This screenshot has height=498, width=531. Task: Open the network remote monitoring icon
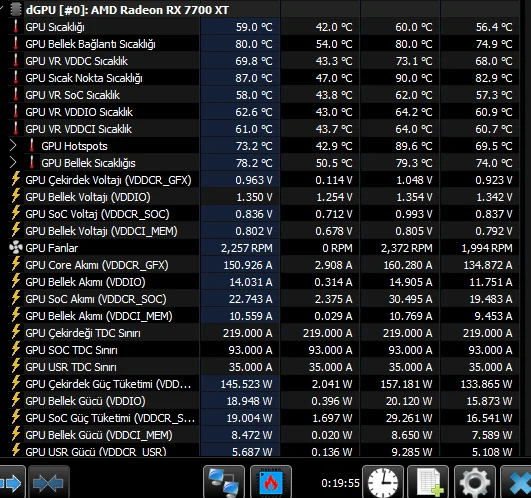pyautogui.click(x=224, y=482)
